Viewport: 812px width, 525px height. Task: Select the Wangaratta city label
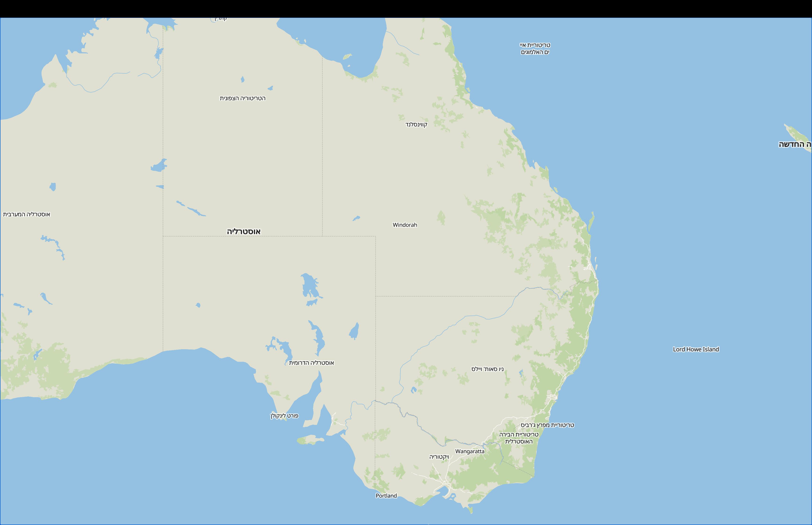pos(469,451)
